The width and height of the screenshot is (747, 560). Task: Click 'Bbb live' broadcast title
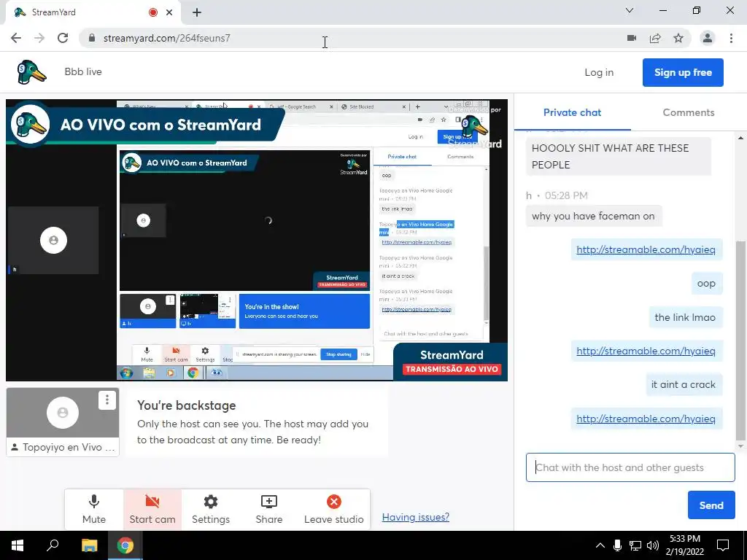pos(83,72)
